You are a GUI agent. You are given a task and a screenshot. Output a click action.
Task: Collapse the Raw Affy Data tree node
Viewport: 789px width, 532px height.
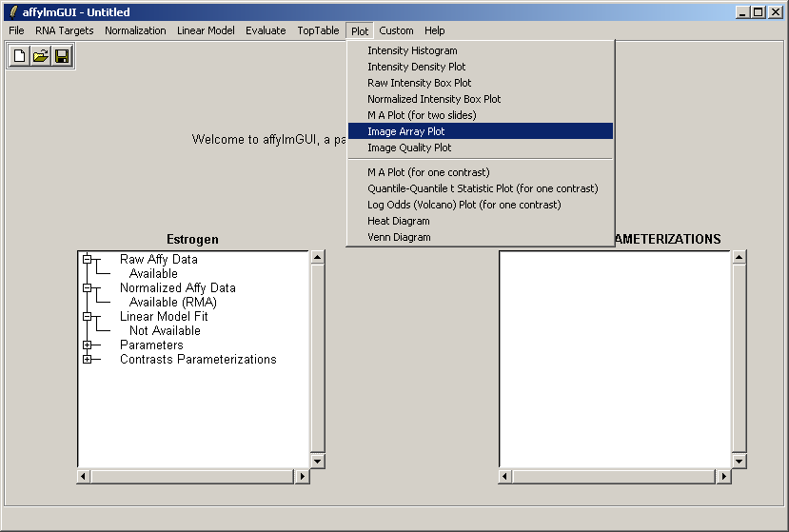tap(88, 259)
